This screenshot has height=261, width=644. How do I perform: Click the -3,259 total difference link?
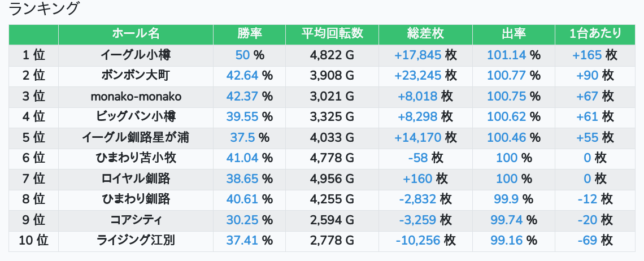(417, 220)
